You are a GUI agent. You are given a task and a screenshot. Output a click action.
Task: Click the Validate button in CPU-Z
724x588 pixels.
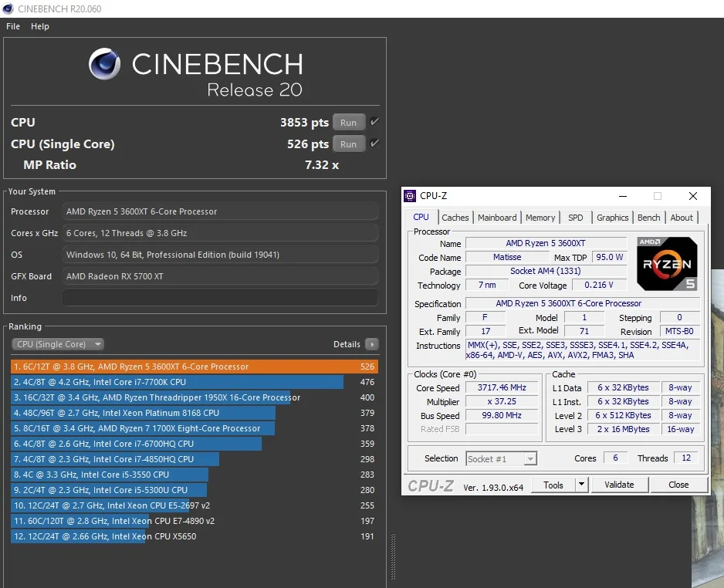coord(619,485)
